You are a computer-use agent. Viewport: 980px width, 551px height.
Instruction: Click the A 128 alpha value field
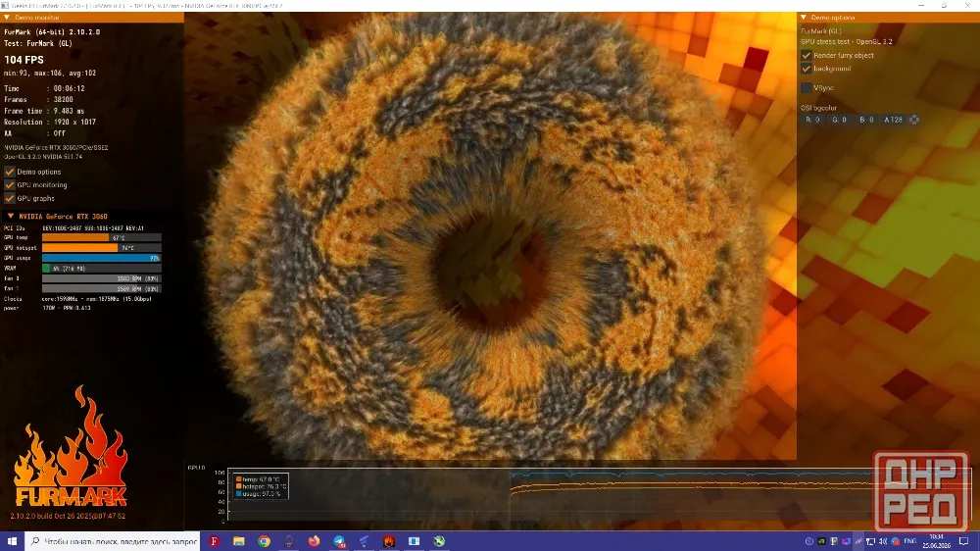coord(893,120)
